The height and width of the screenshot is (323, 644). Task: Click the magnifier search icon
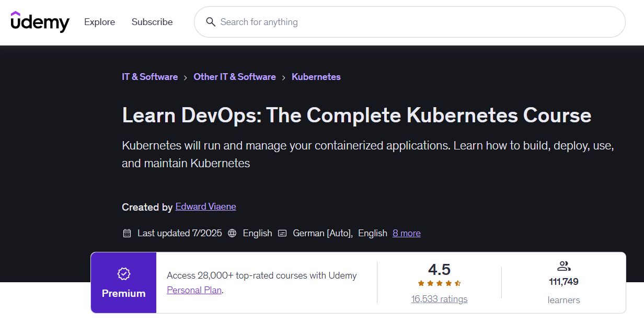point(211,22)
